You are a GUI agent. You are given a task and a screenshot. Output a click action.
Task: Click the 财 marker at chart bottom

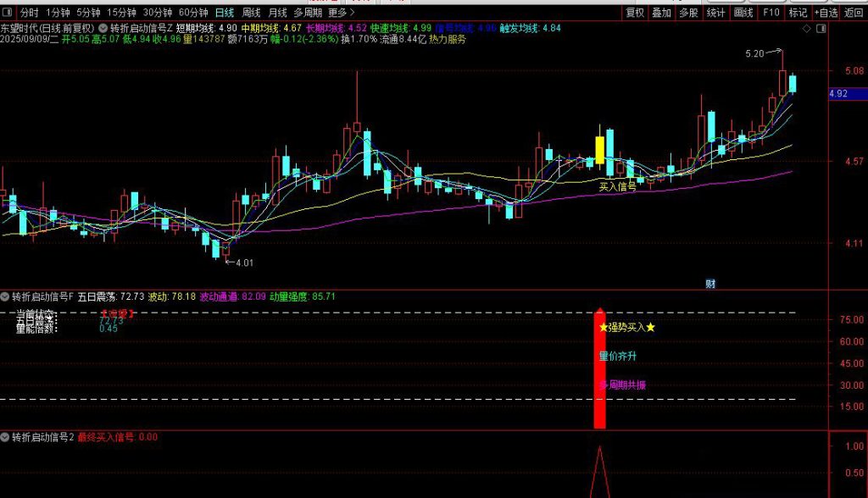point(711,284)
